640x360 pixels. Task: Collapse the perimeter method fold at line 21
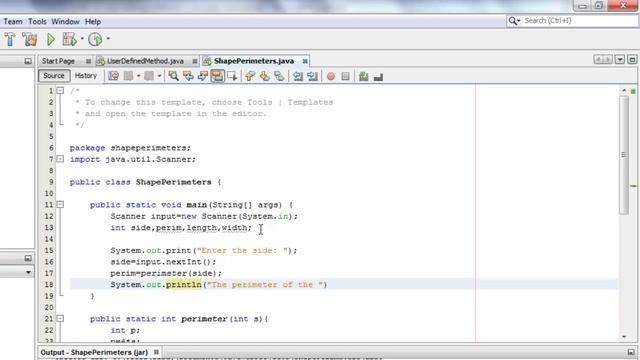pos(60,319)
